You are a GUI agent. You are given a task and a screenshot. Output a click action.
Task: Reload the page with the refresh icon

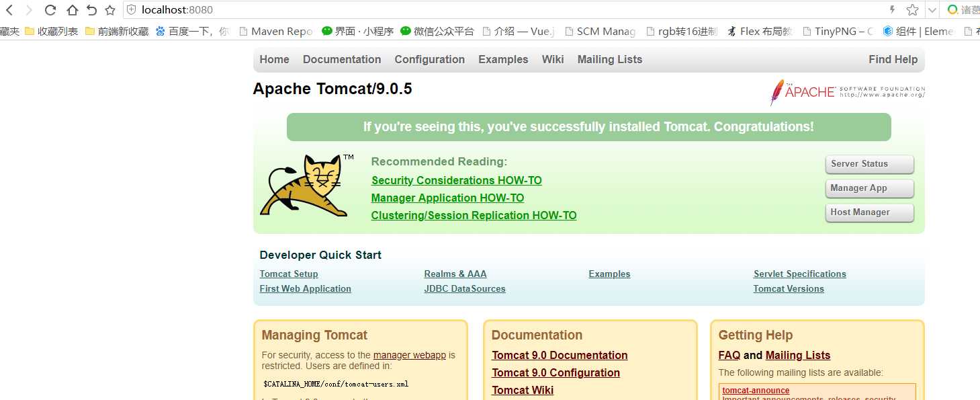tap(50, 10)
